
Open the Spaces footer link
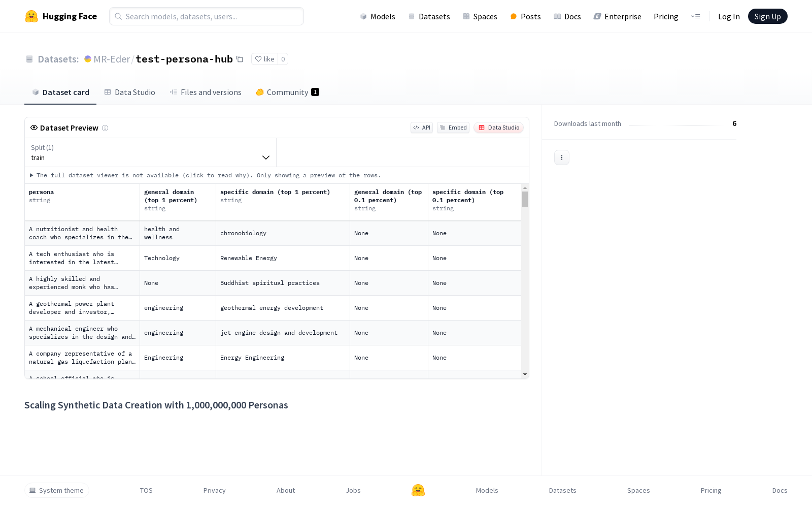pyautogui.click(x=638, y=490)
